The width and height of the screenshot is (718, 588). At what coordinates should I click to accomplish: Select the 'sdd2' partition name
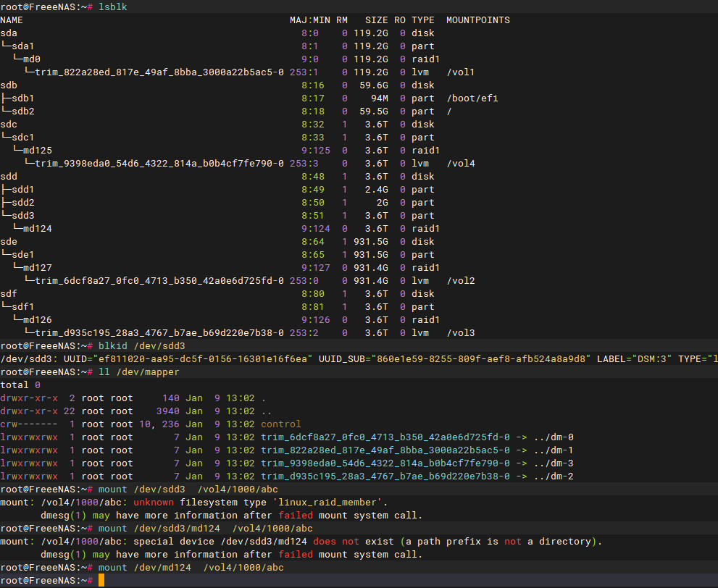(23, 202)
